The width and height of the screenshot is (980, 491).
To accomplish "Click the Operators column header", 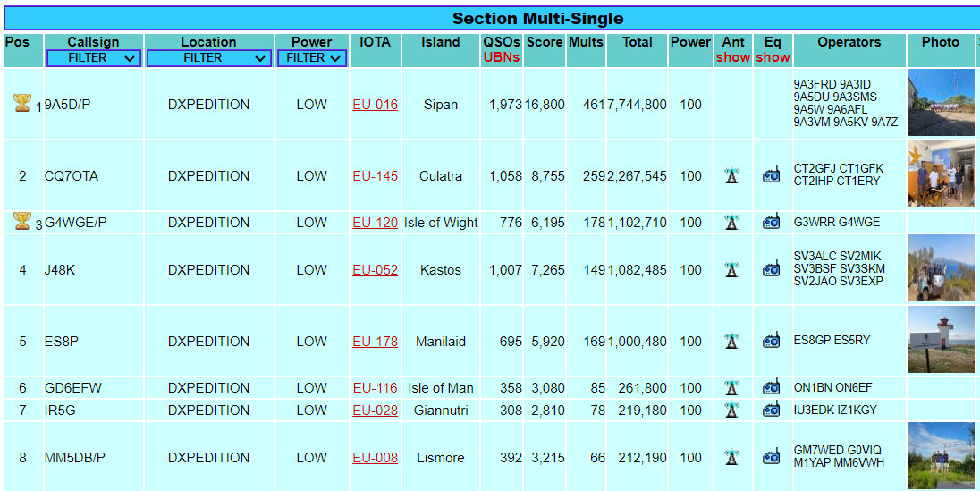I will (849, 50).
